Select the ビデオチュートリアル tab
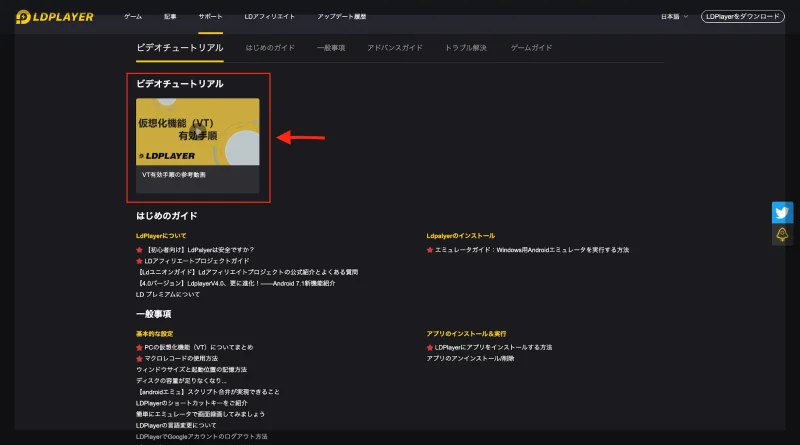This screenshot has width=800, height=445. (180, 47)
